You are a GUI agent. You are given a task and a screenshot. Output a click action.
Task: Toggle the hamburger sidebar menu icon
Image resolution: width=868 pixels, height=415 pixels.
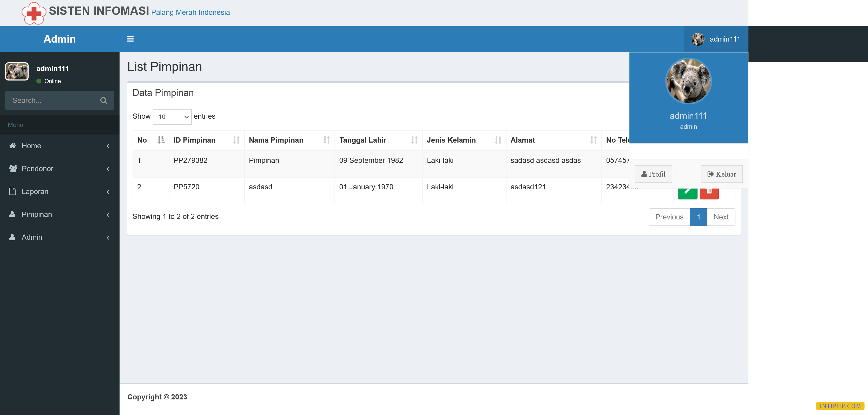130,39
